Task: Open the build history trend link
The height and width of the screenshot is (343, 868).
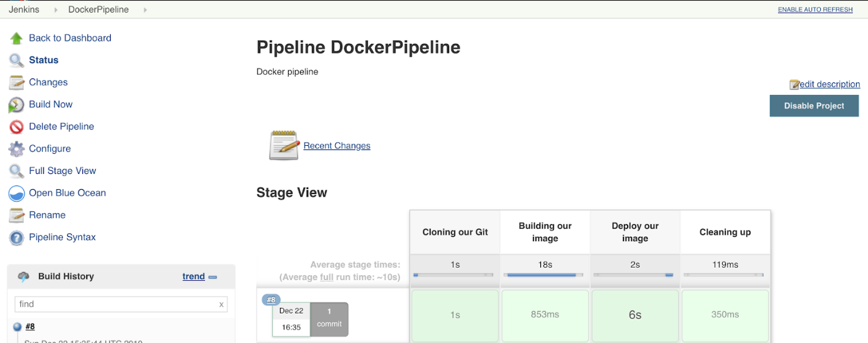Action: tap(194, 276)
